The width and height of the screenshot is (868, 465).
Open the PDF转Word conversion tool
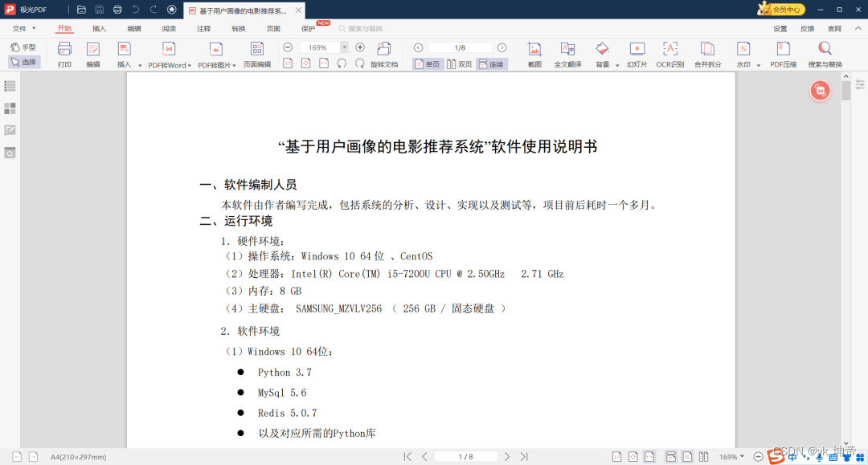pyautogui.click(x=170, y=55)
